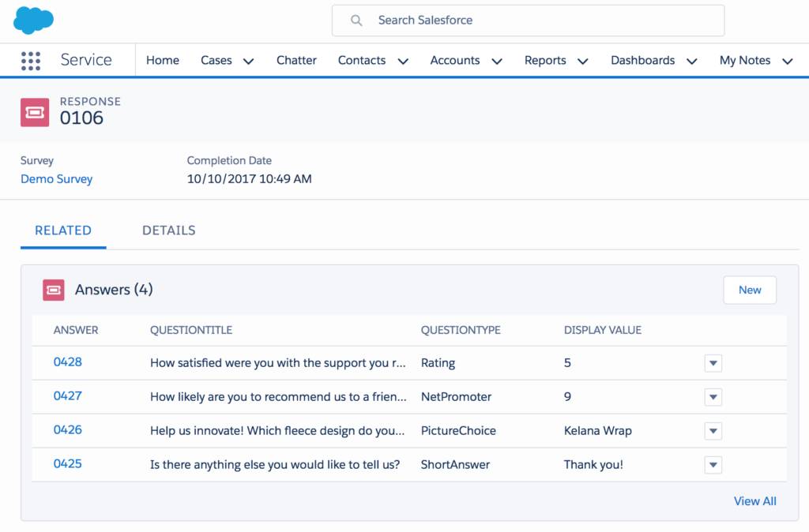
Task: Click display value 5 in Rating row
Action: pos(567,363)
